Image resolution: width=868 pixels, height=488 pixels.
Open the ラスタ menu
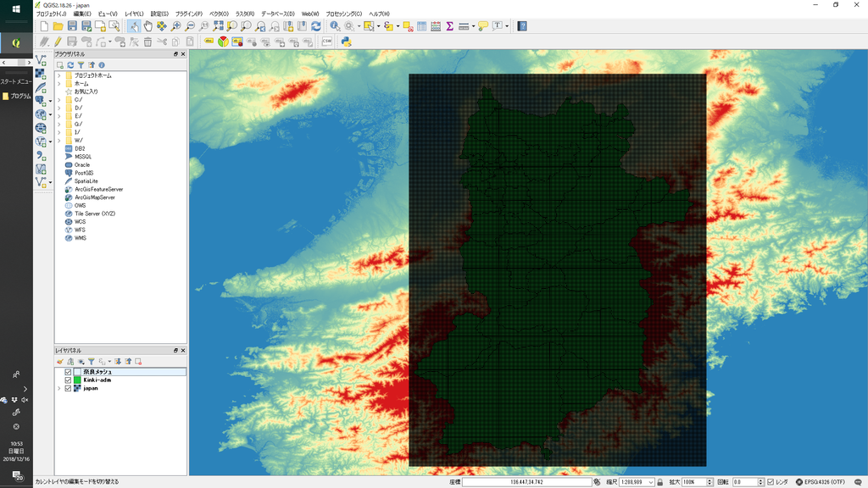click(245, 14)
